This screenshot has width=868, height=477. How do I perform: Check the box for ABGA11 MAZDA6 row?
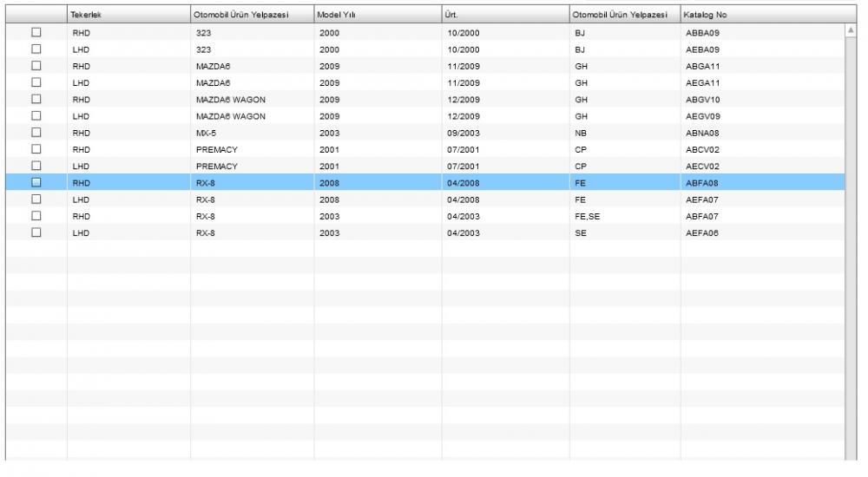[36, 66]
